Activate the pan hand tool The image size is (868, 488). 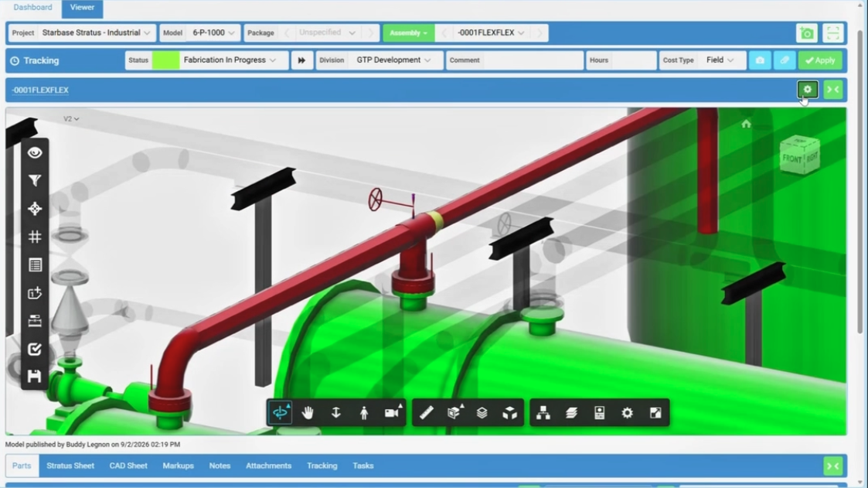tap(308, 413)
